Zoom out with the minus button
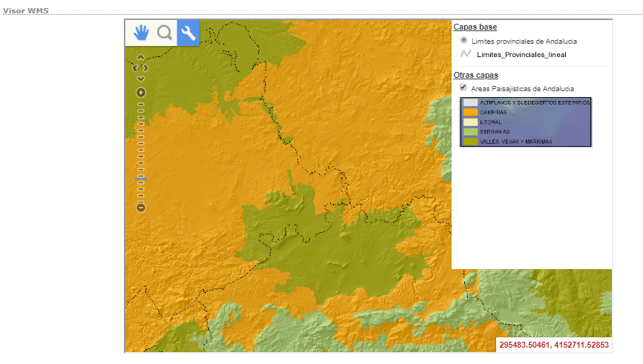This screenshot has width=643, height=364. [141, 207]
